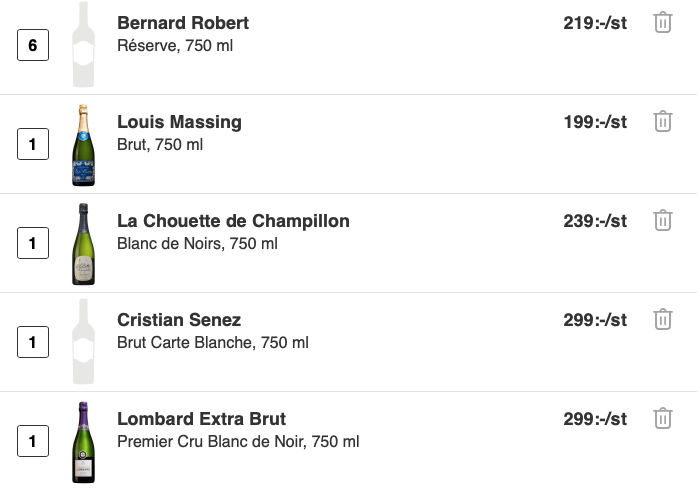
Task: Click quantity input for Lombard Extra Brut
Action: coord(33,441)
